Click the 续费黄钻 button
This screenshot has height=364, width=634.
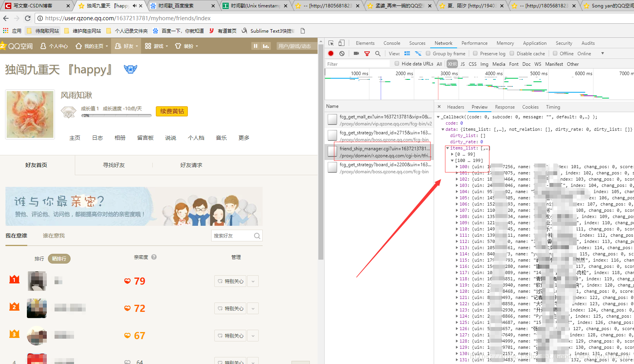click(172, 111)
